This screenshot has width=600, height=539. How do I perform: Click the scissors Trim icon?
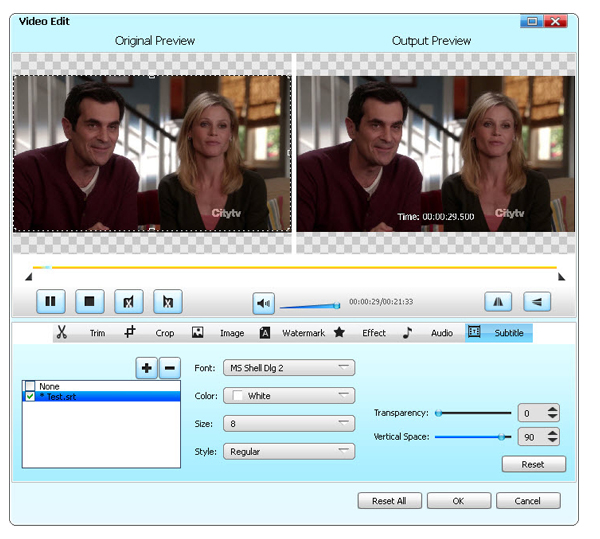pyautogui.click(x=62, y=332)
